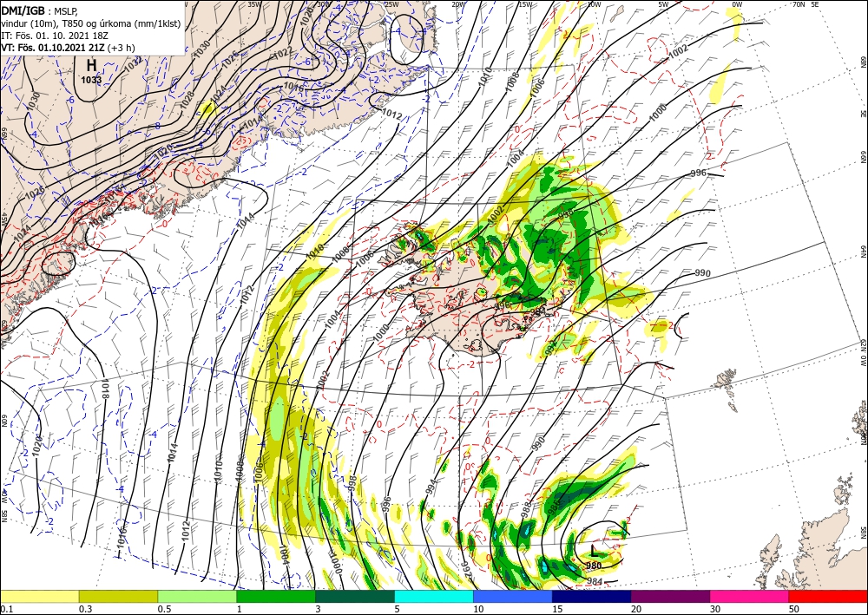Screen dimensions: 868x615
Task: Click the 984 isobar label
Action: [x=595, y=581]
